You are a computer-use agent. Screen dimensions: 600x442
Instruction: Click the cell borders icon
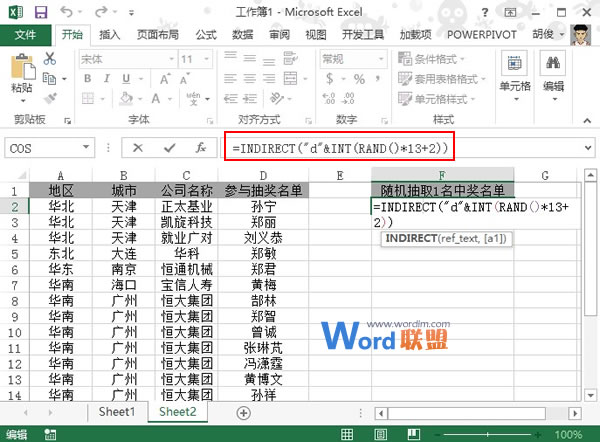(x=88, y=99)
